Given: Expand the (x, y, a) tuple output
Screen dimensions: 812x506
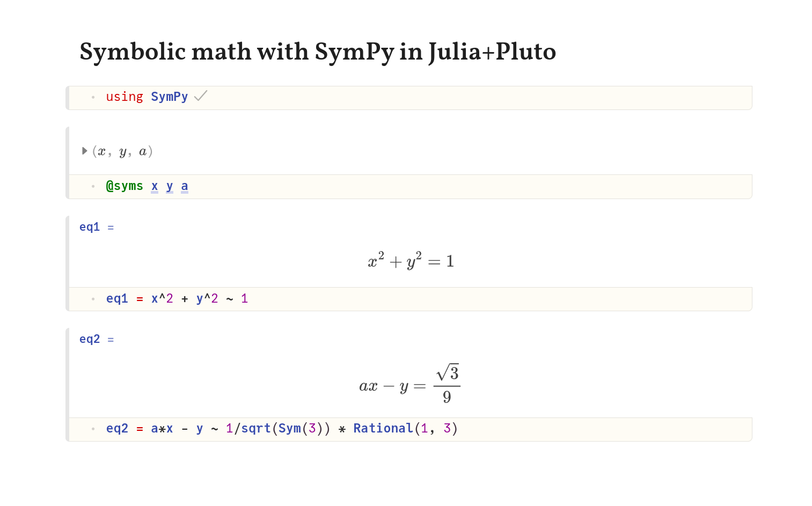Looking at the screenshot, I should [84, 151].
